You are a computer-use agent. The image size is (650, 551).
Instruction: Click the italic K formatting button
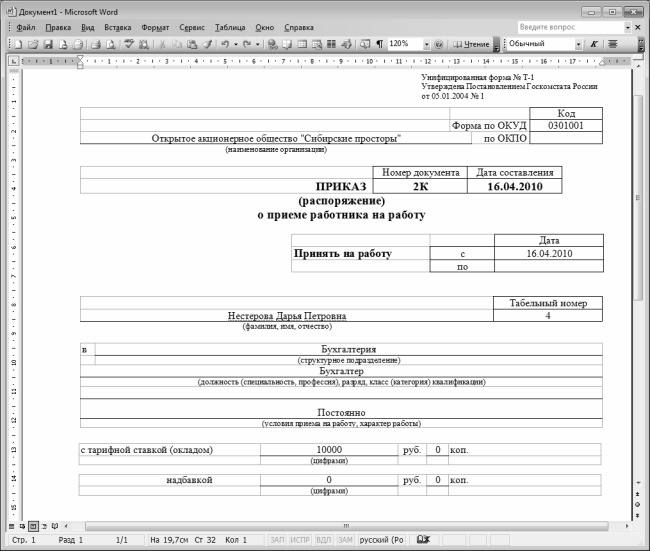[x=593, y=45]
